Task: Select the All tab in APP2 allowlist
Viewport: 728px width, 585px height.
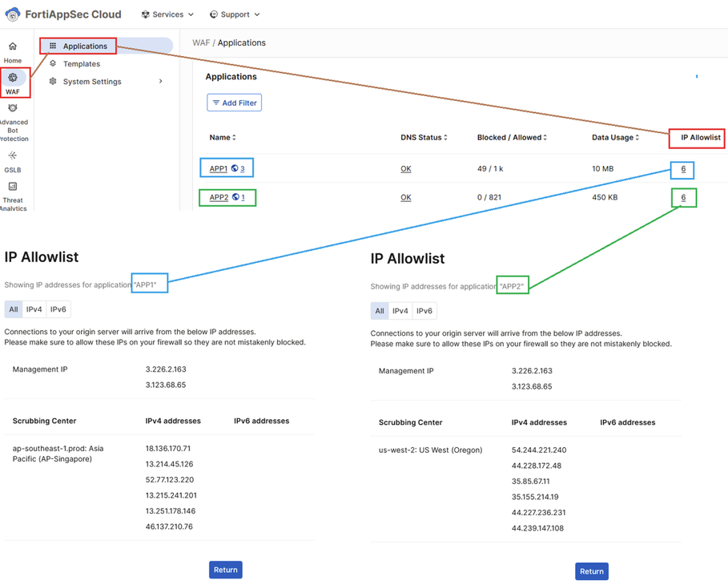Action: [380, 311]
